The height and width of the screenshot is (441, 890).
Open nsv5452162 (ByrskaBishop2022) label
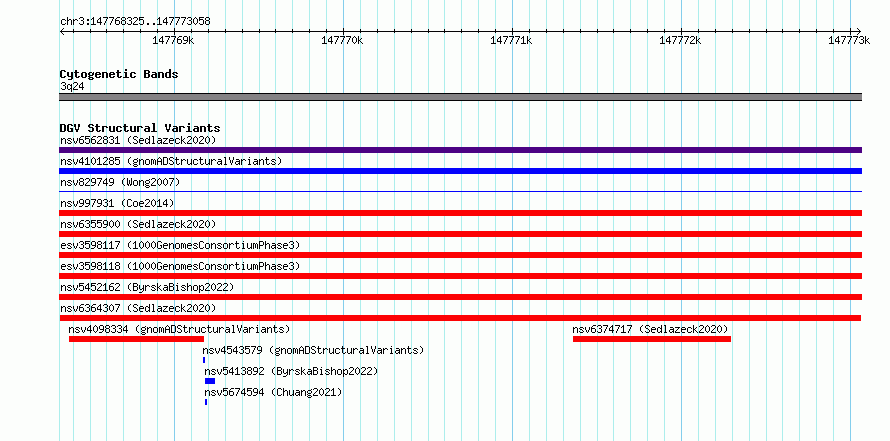point(147,287)
